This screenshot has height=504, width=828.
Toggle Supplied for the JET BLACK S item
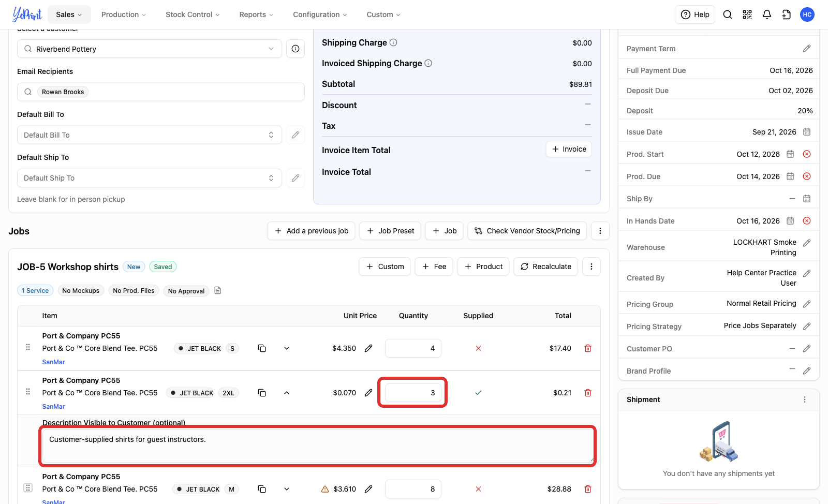tap(478, 348)
